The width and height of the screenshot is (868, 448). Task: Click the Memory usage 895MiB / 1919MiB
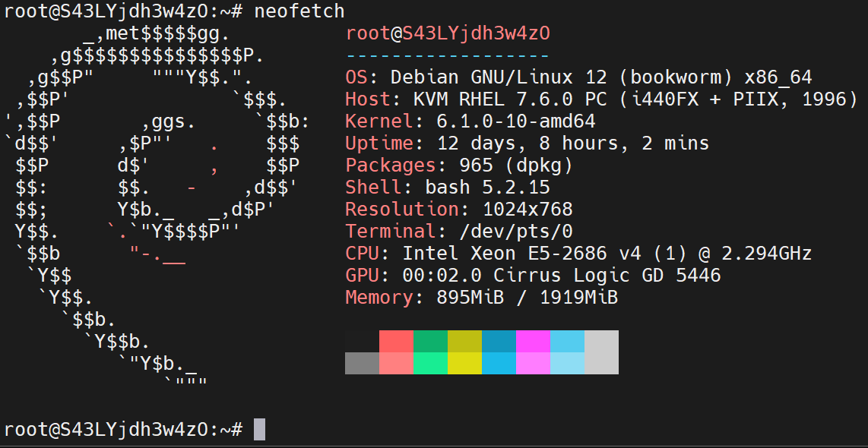pos(527,298)
